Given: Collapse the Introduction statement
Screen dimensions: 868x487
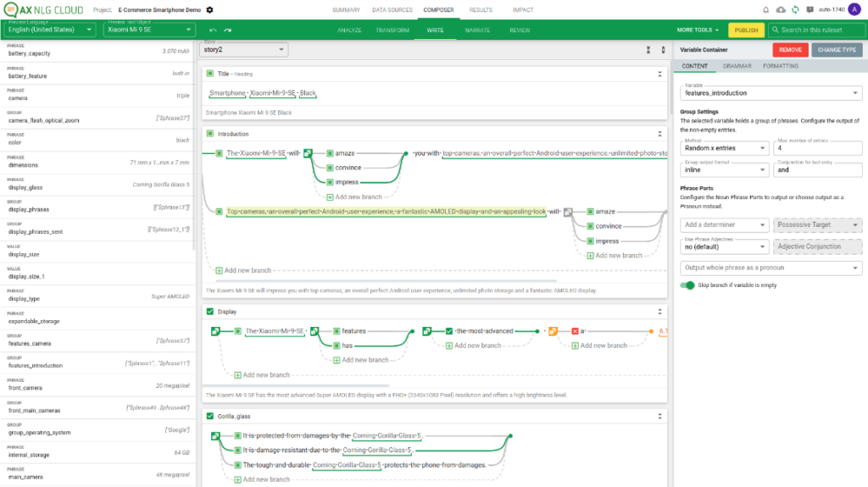Looking at the screenshot, I should (659, 134).
